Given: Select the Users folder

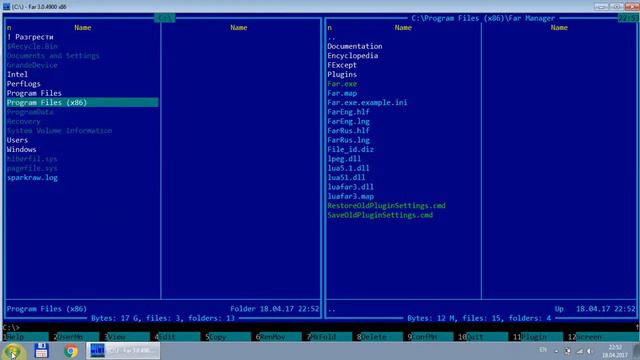Looking at the screenshot, I should pyautogui.click(x=18, y=140).
